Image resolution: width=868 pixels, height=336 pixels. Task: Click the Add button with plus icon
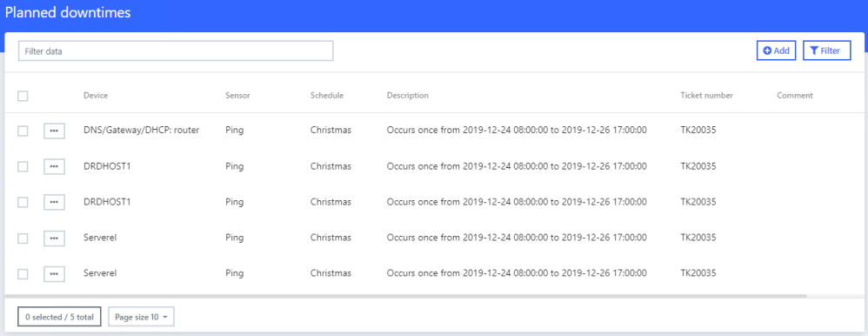pos(776,50)
